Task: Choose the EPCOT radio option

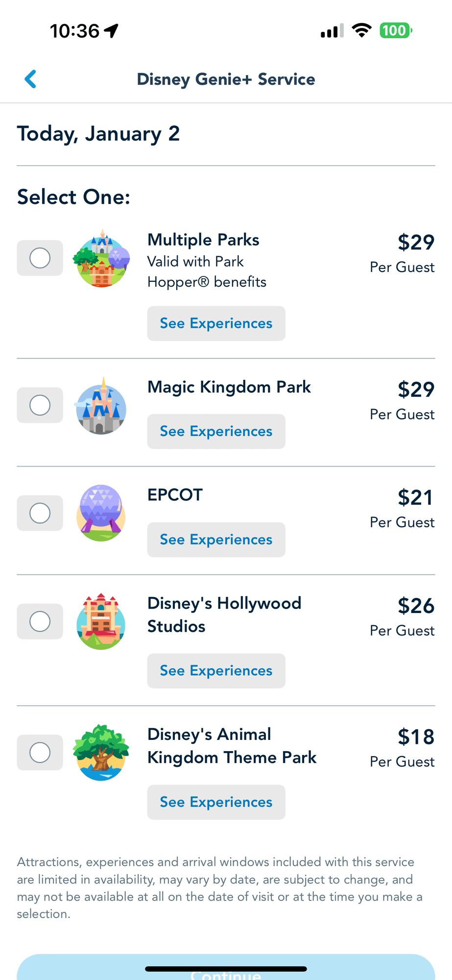Action: 40,513
